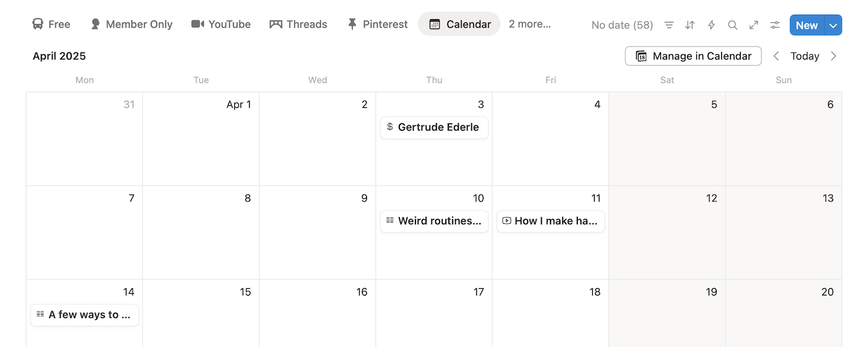Open the filter icon in toolbar
Screen dimensions: 868x347
(669, 25)
